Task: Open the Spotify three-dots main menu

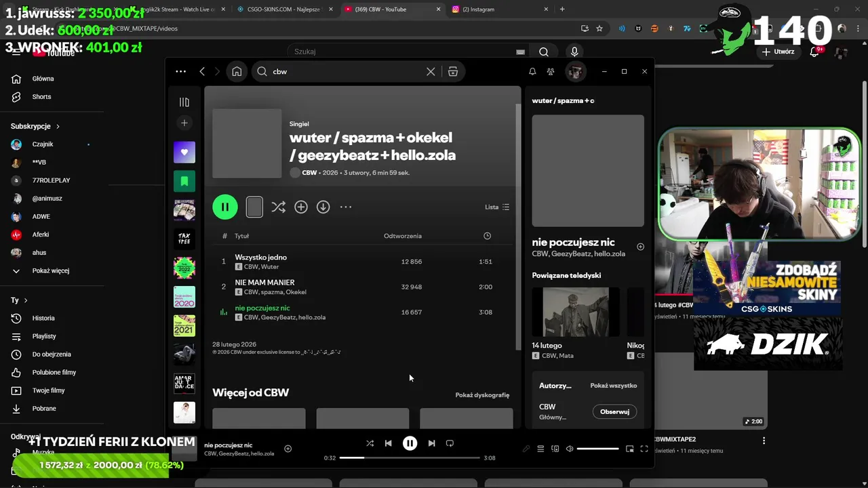Action: [180, 71]
